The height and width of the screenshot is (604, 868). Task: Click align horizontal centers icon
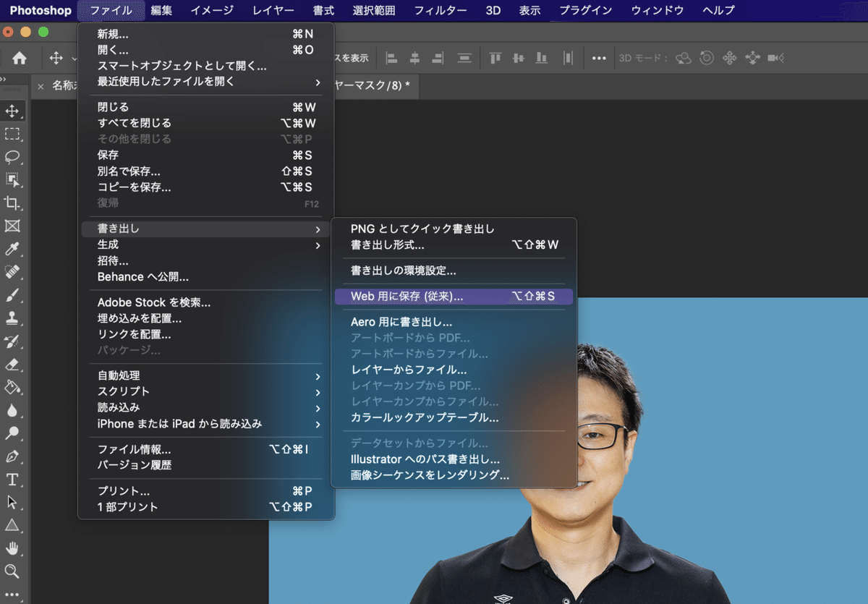(x=414, y=58)
